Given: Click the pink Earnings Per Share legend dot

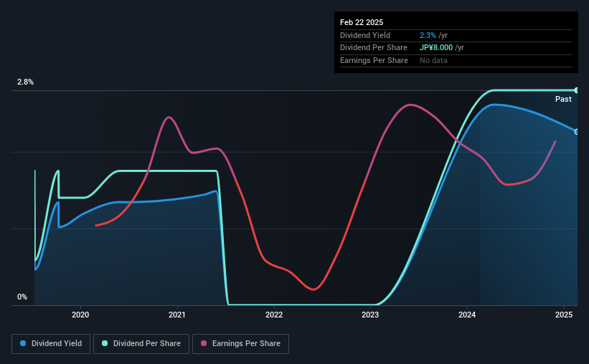Looking at the screenshot, I should tap(204, 343).
